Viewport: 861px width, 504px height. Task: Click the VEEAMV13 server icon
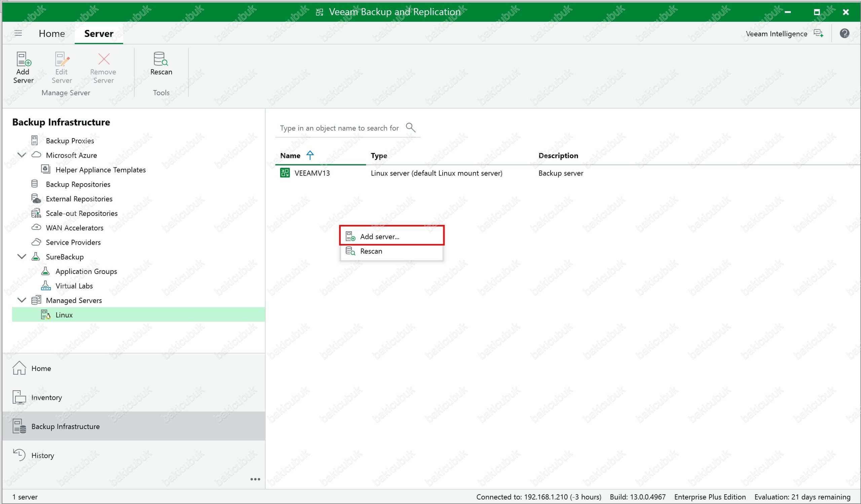tap(285, 173)
